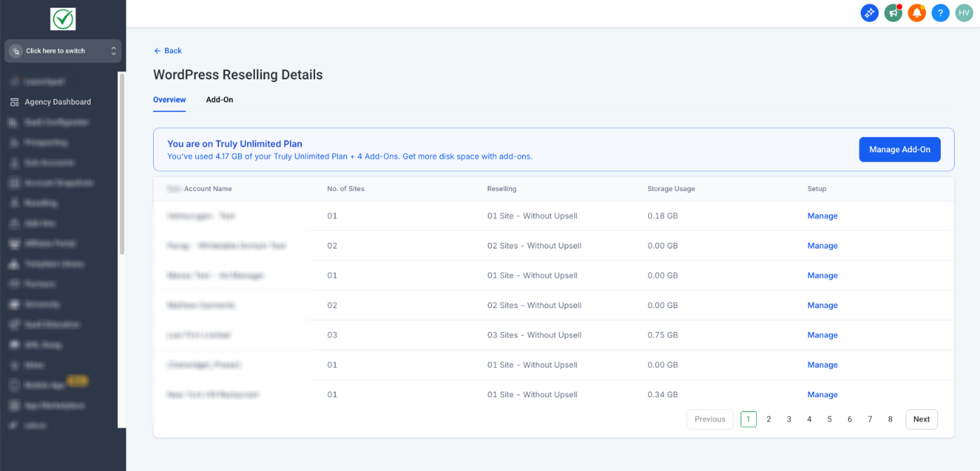Click the Manage Add-On button
The image size is (980, 471).
tap(899, 150)
